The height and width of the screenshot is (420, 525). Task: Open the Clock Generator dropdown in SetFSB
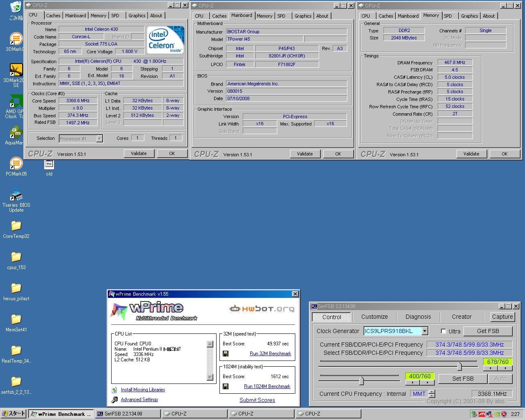click(425, 331)
